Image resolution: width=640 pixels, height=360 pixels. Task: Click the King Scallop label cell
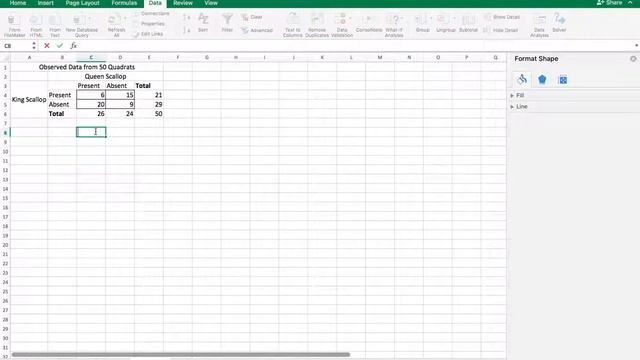pos(29,99)
